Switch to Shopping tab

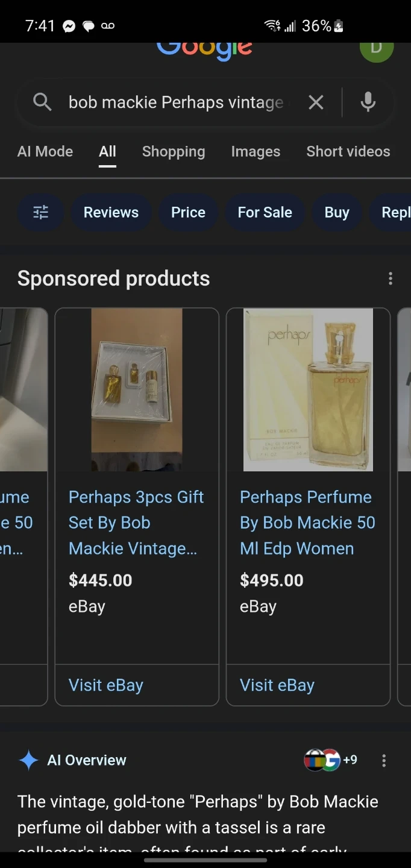174,151
